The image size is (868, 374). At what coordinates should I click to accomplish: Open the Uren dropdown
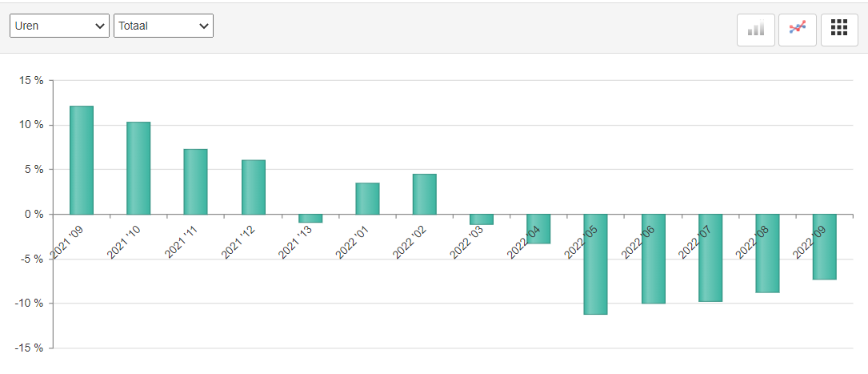coord(60,26)
